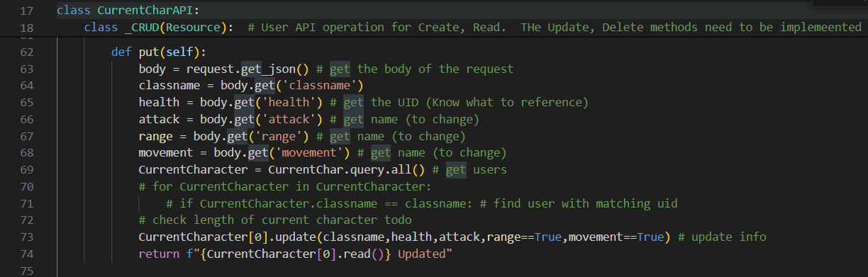Click '.update(' method call on line 73
This screenshot has height=277, width=868.
click(x=296, y=237)
